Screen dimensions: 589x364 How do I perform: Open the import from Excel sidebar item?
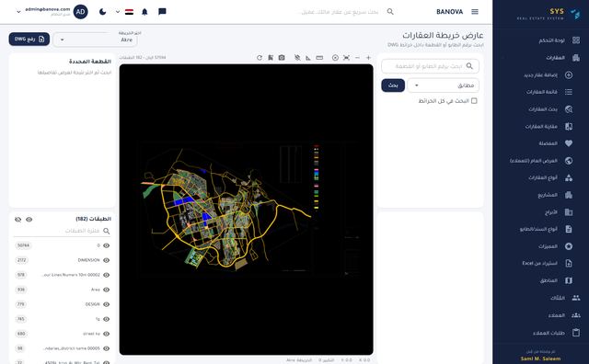(x=547, y=264)
